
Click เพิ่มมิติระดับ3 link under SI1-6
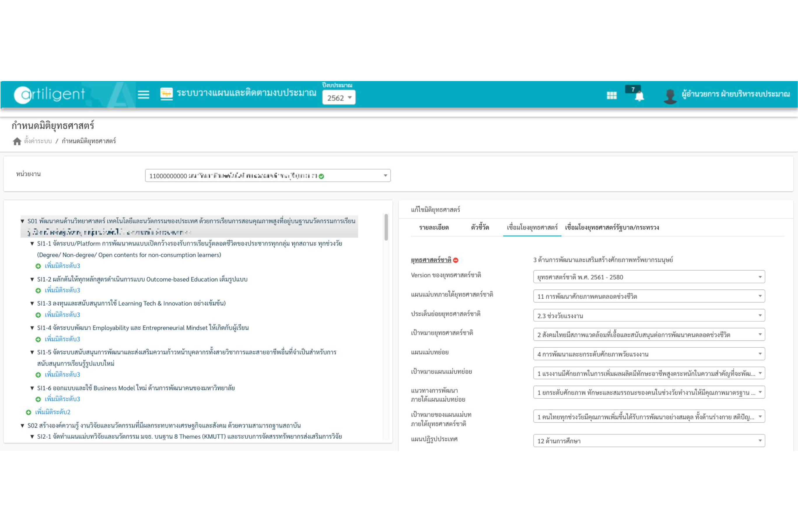[62, 399]
